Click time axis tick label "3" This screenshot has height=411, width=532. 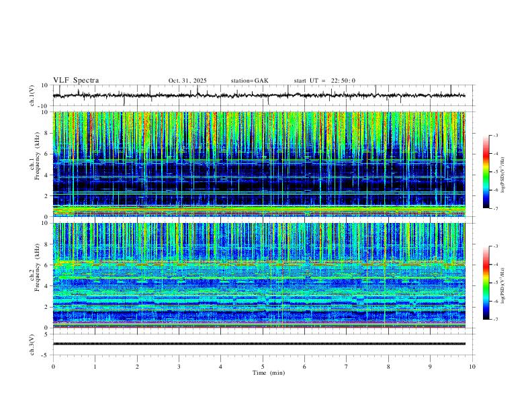[x=179, y=367]
